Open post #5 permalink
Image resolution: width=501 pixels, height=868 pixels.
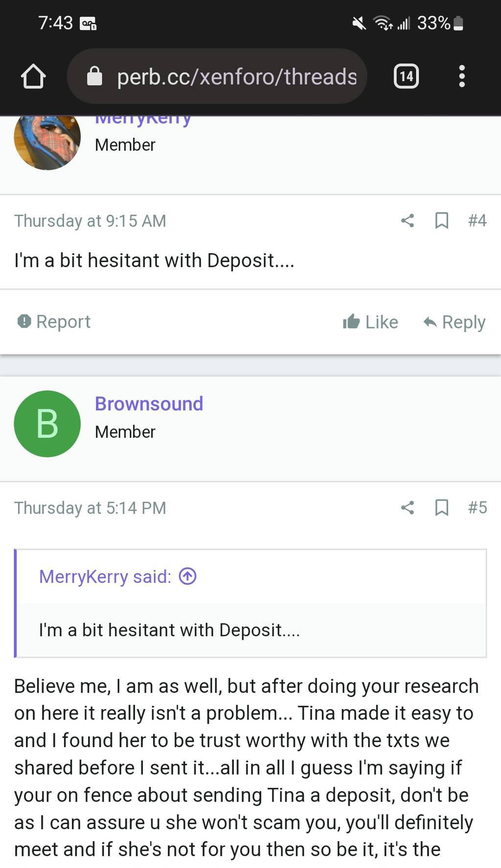click(477, 508)
